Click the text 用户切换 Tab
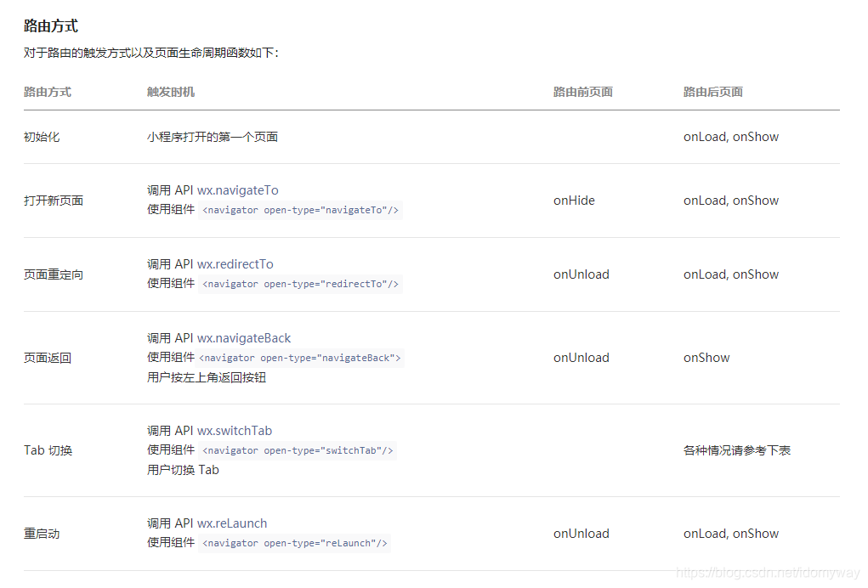Image resolution: width=868 pixels, height=588 pixels. click(184, 470)
